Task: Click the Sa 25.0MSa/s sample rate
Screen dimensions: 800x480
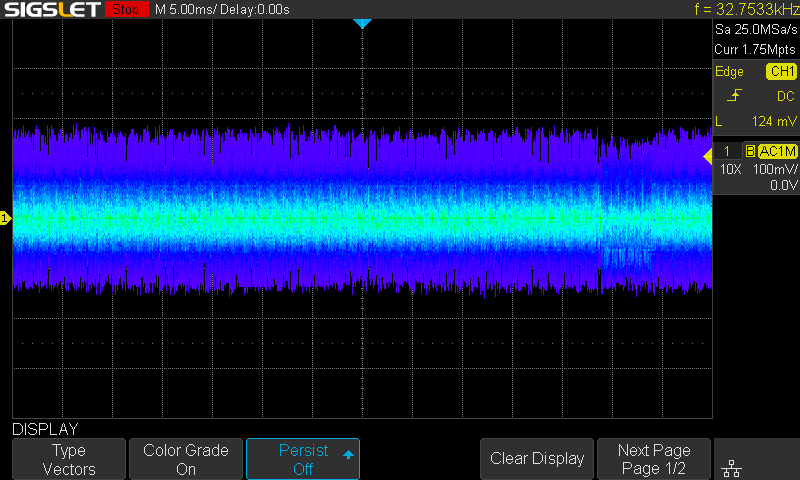Action: tap(756, 30)
